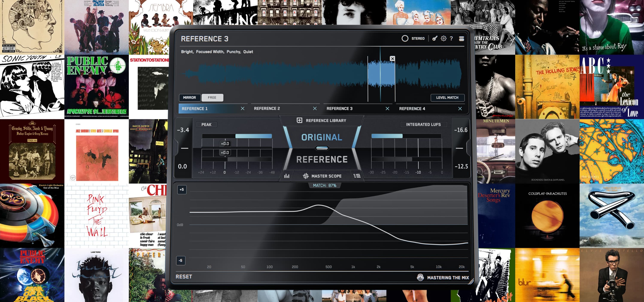
Task: Switch playback to Reference
Action: pyautogui.click(x=322, y=159)
